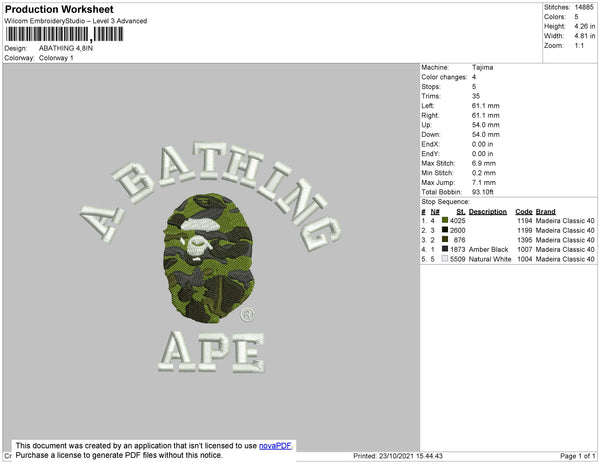Click code 1199 in the stop sequence

525,230
